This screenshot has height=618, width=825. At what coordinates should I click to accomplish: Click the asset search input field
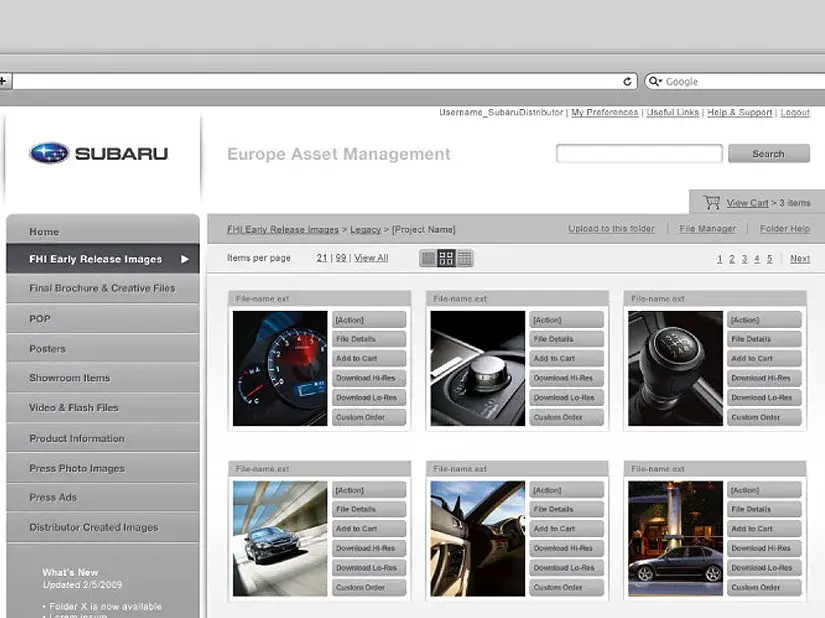[639, 154]
